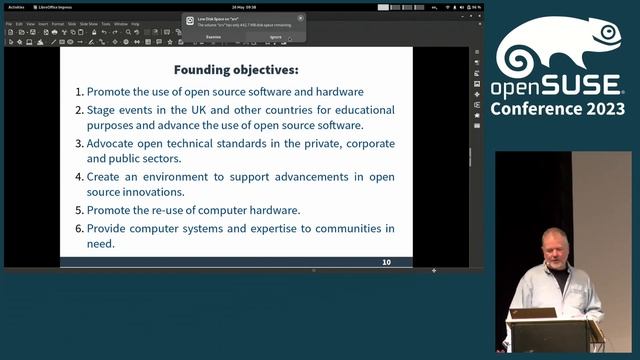
Task: Create a new presentation with New icon
Action: point(10,32)
